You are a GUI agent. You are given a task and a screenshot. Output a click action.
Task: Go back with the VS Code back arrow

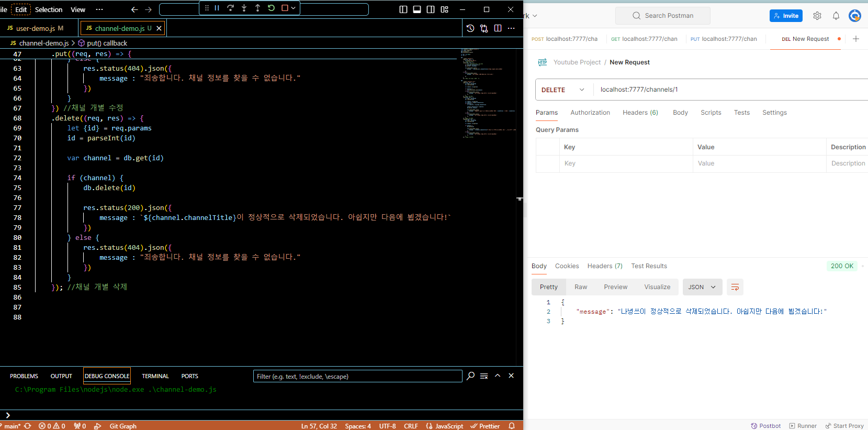click(x=134, y=9)
